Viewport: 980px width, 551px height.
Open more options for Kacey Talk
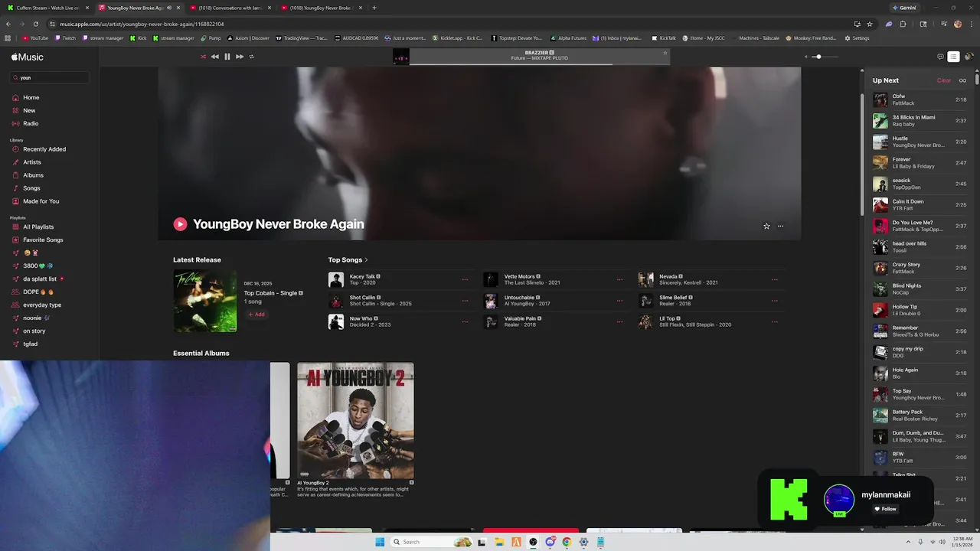tap(465, 279)
